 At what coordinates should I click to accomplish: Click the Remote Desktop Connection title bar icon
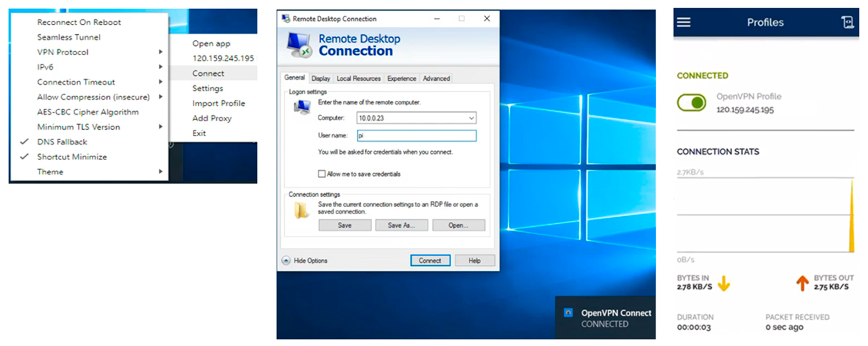286,19
